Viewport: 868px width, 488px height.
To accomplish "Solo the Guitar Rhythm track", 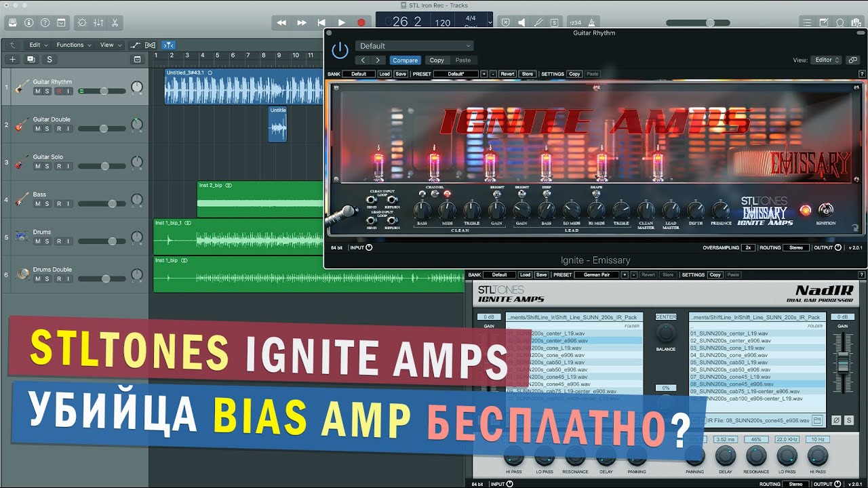I will coord(48,91).
